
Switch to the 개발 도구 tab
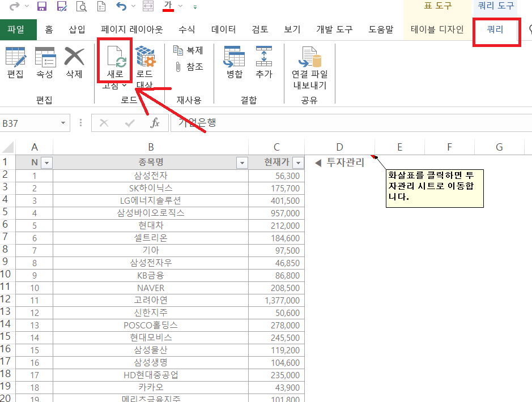tap(334, 29)
